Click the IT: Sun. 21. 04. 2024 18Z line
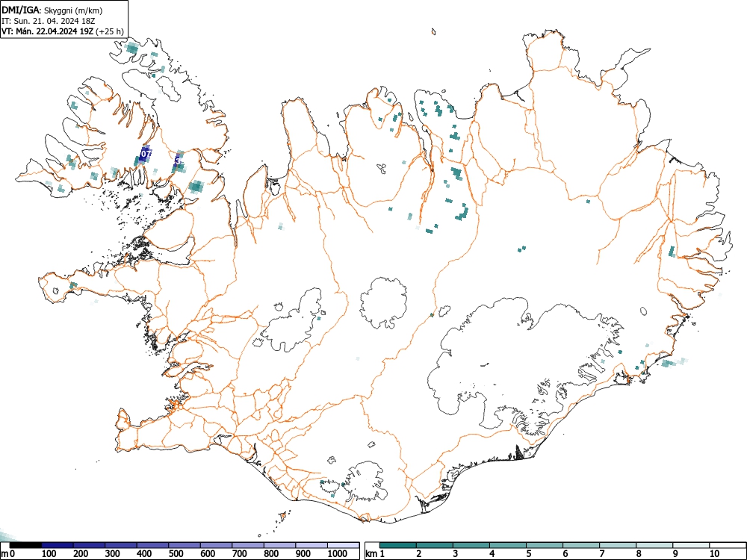 [x=49, y=21]
